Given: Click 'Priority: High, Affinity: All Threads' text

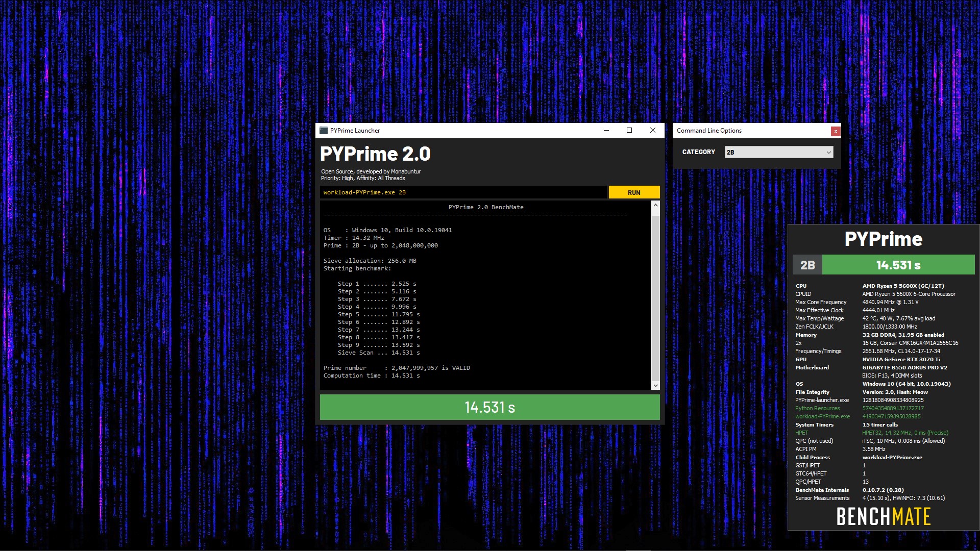Looking at the screenshot, I should click(363, 178).
